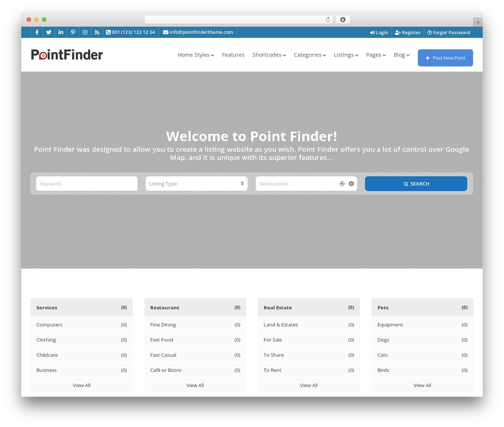Open the Facebook social icon
Screen dimensions: 504x427
pyautogui.click(x=37, y=32)
